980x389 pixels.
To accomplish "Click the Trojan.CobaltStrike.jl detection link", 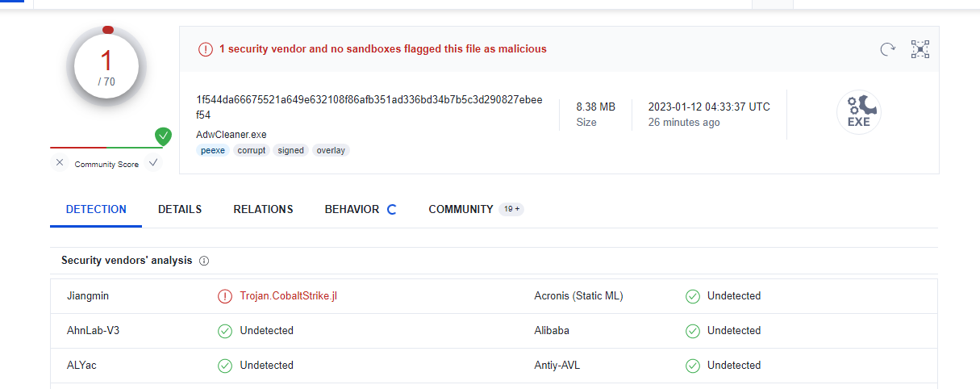I will tap(288, 296).
